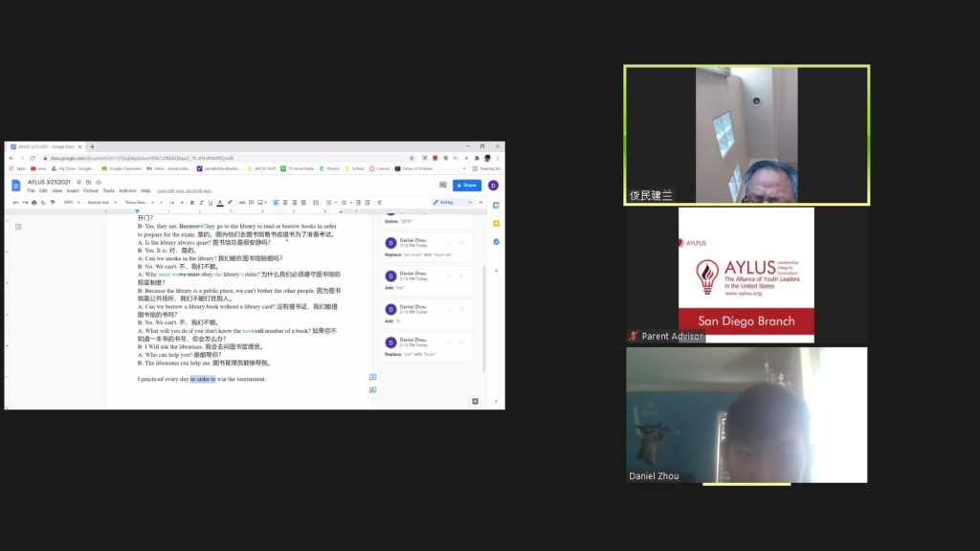The height and width of the screenshot is (551, 980).
Task: Click the suggest edits icon beside the document
Action: [x=372, y=390]
